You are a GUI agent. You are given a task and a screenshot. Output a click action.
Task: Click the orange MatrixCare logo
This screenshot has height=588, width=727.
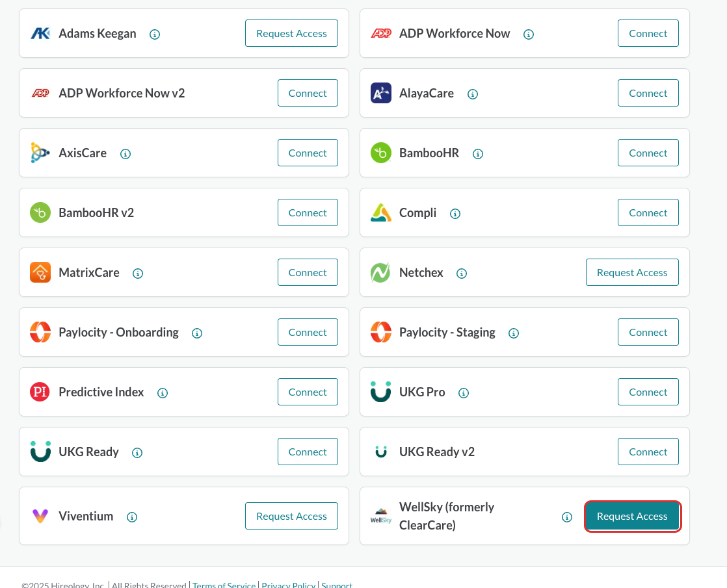coord(40,272)
